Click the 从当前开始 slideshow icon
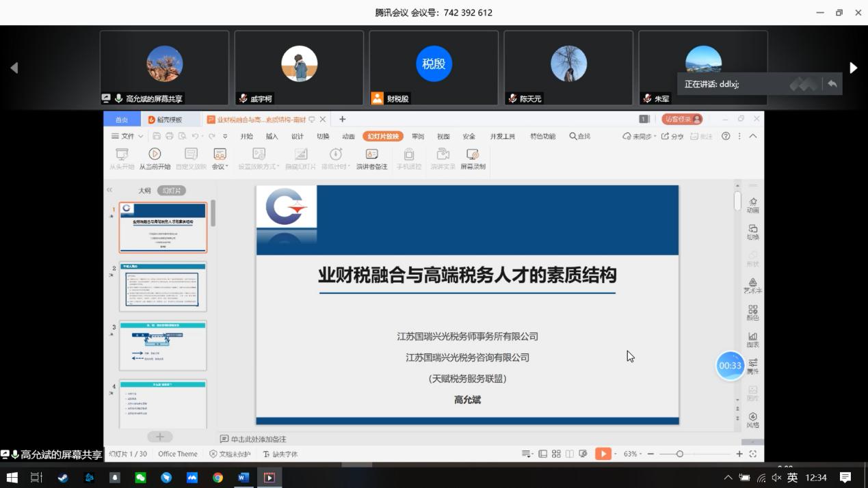Viewport: 868px width, 488px height. [x=155, y=154]
